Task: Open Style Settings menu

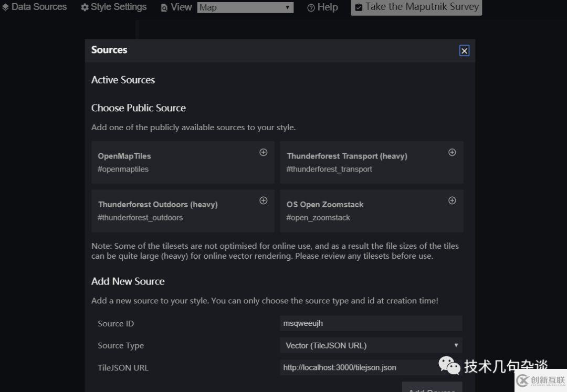Action: coord(113,7)
